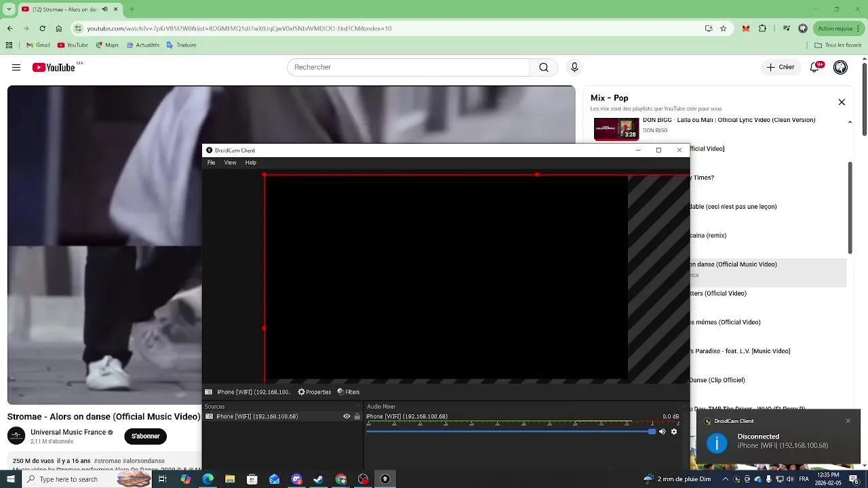Open Properties for the iPhone source
Viewport: 868px width, 488px height.
tap(315, 392)
